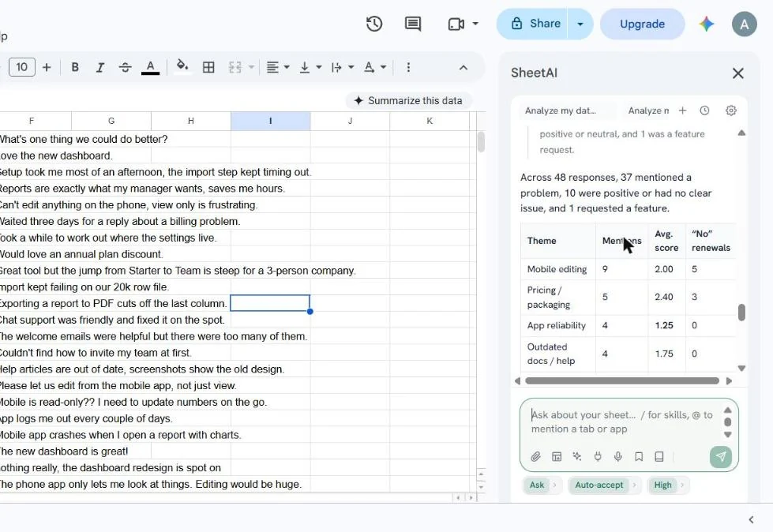This screenshot has height=532, width=773.
Task: Click the font size box showing 10
Action: (21, 67)
